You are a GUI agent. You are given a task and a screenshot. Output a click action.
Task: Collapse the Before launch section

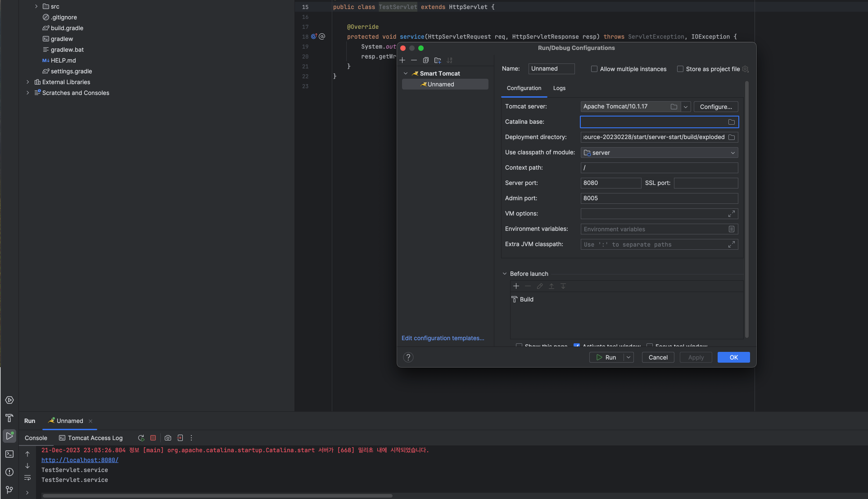click(505, 274)
